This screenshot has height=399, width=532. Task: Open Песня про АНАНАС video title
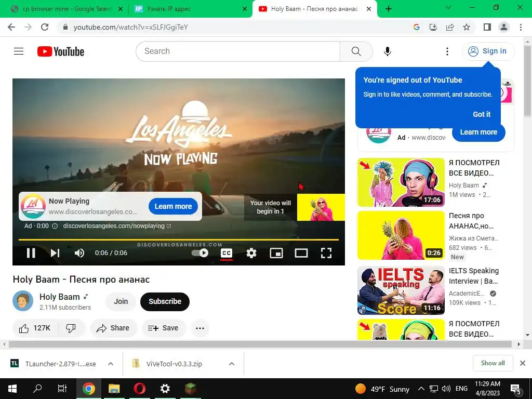pyautogui.click(x=471, y=221)
